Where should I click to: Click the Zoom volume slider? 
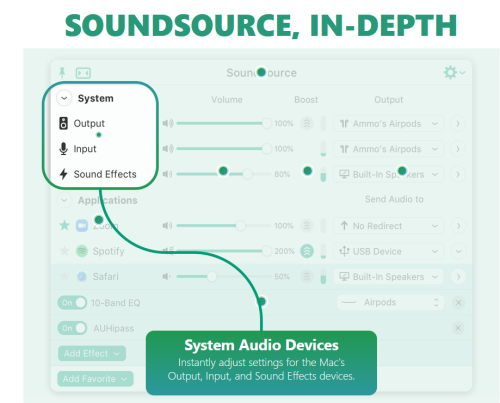(x=224, y=226)
